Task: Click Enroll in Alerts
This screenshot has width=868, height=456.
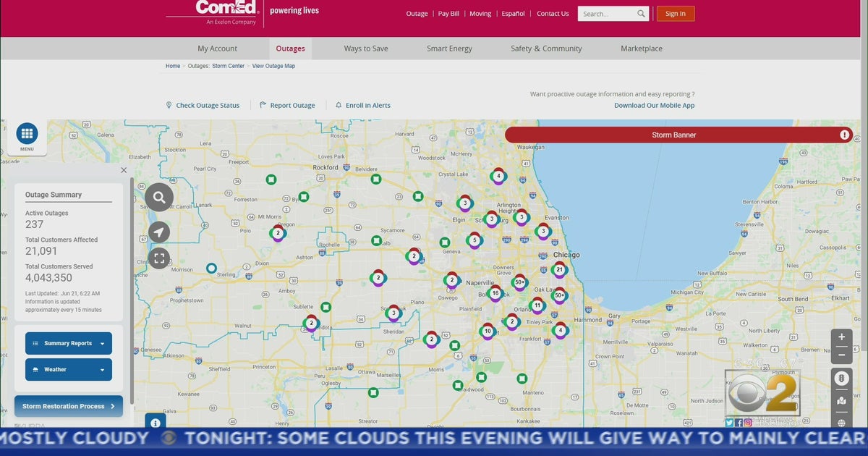Action: (x=363, y=106)
